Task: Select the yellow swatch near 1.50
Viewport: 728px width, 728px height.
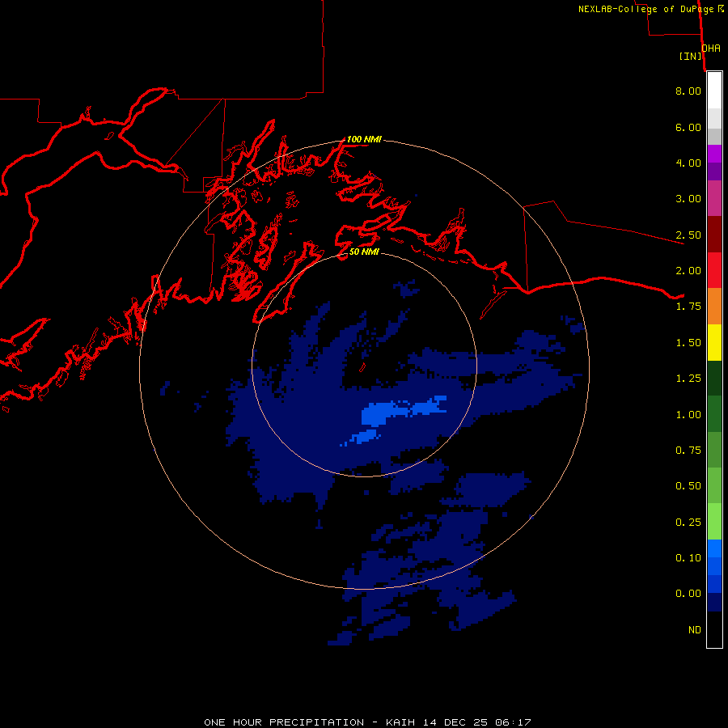Action: (714, 342)
